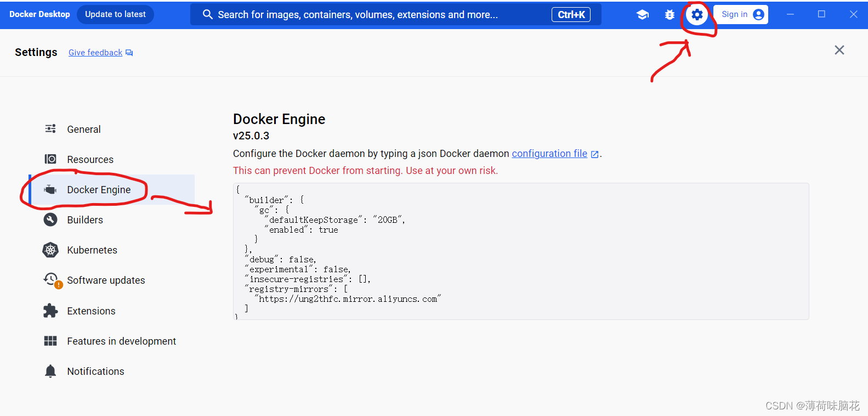Click the Docker Engine heading

tap(279, 119)
